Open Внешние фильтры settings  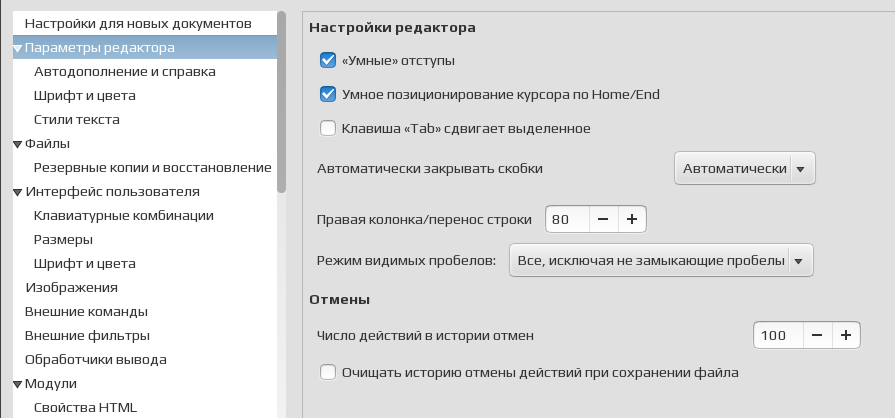pos(87,335)
